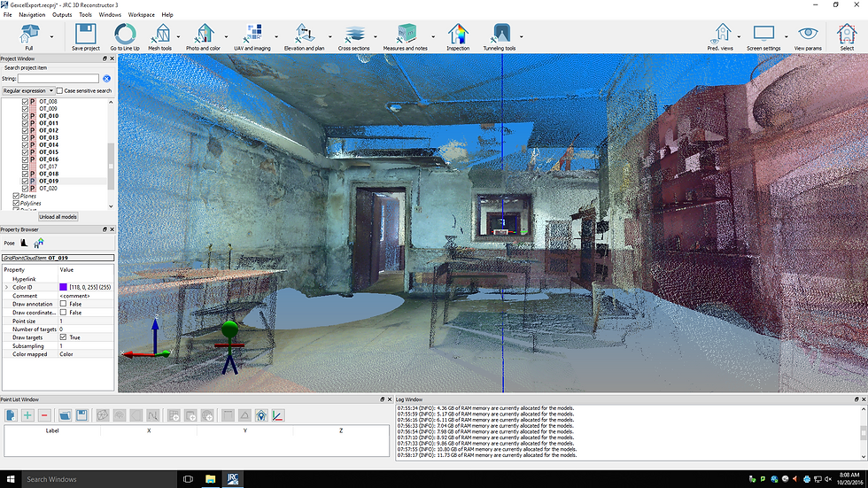
Task: Add a point with the green plus icon
Action: 27,415
